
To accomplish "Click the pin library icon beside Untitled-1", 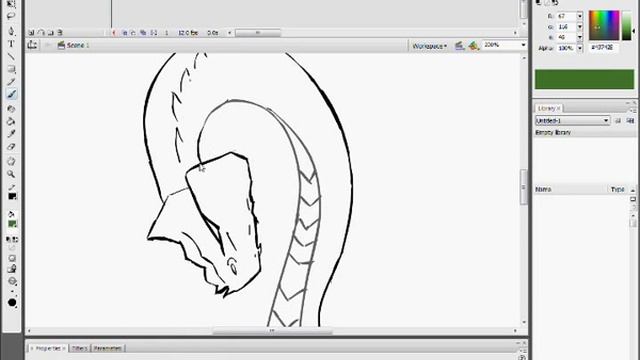I will click(618, 120).
